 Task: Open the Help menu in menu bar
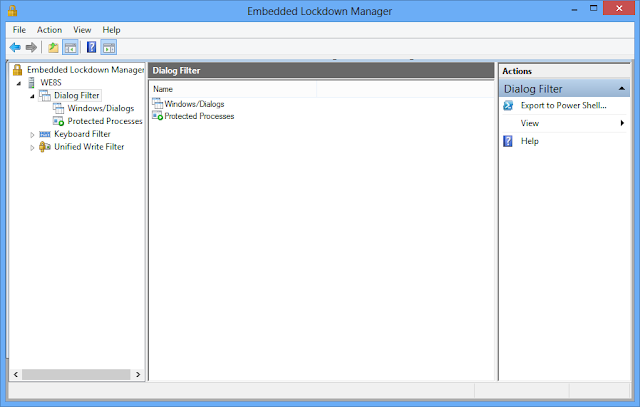[x=111, y=30]
